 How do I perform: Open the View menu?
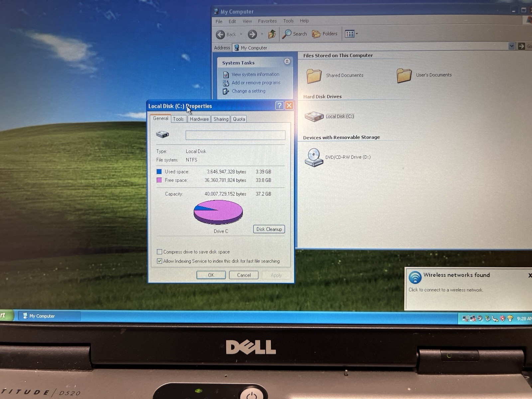click(247, 21)
